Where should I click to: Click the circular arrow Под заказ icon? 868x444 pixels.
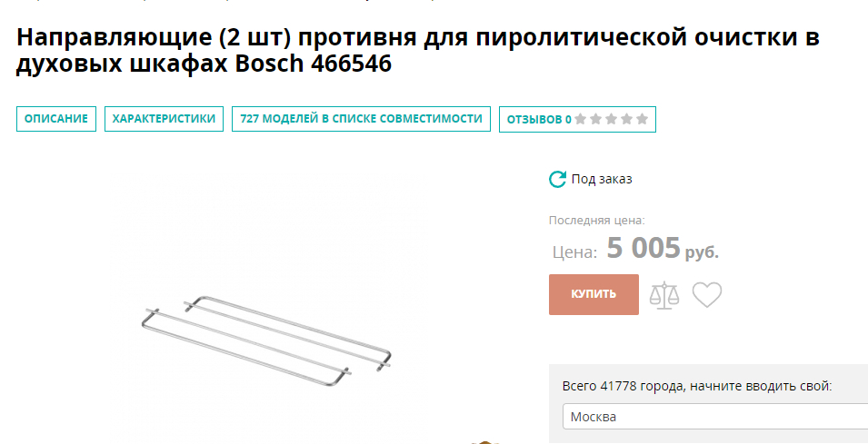[557, 179]
